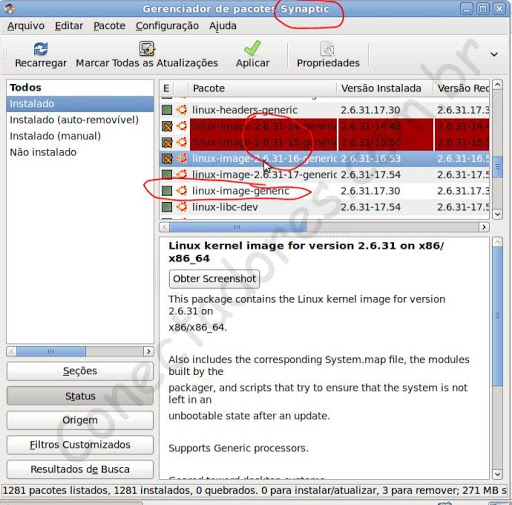This screenshot has width=512, height=505.
Task: Toggle status checkbox for linux-image-2.6.31-17-generic
Action: [x=167, y=174]
